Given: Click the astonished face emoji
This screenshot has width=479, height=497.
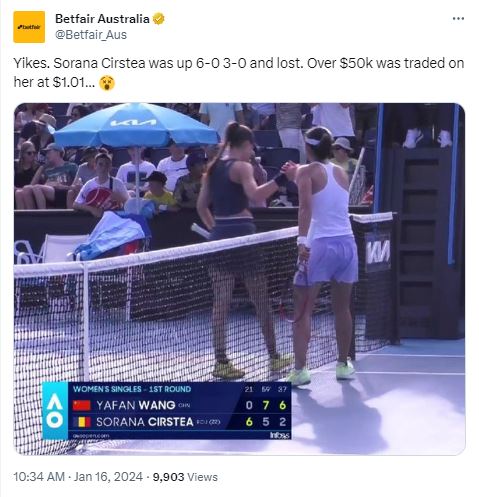Looking at the screenshot, I should (x=107, y=83).
